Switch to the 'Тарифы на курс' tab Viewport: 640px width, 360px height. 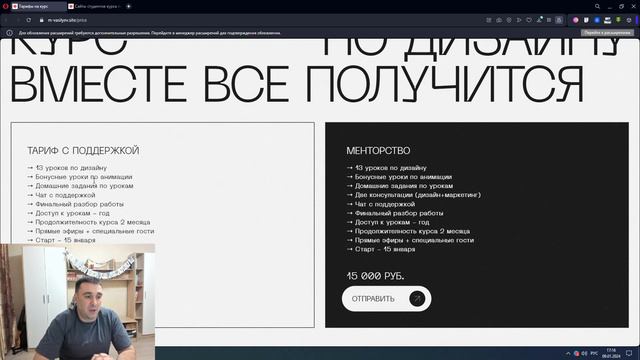pyautogui.click(x=39, y=6)
